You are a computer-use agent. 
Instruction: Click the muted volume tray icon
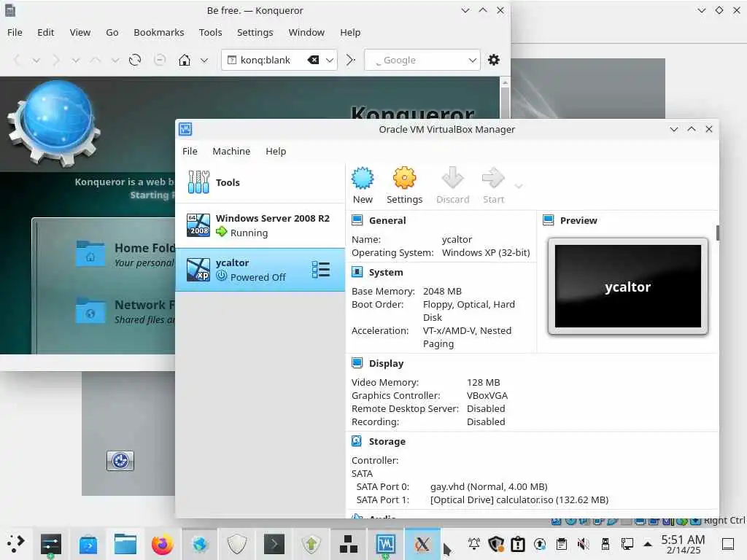[x=583, y=544]
